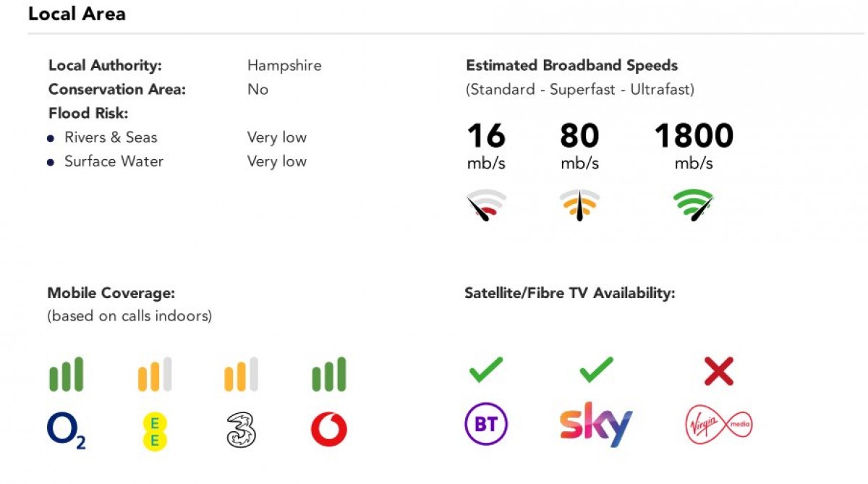Click the Hampshire local authority value
Viewport: 868px width, 484px height.
[x=284, y=65]
